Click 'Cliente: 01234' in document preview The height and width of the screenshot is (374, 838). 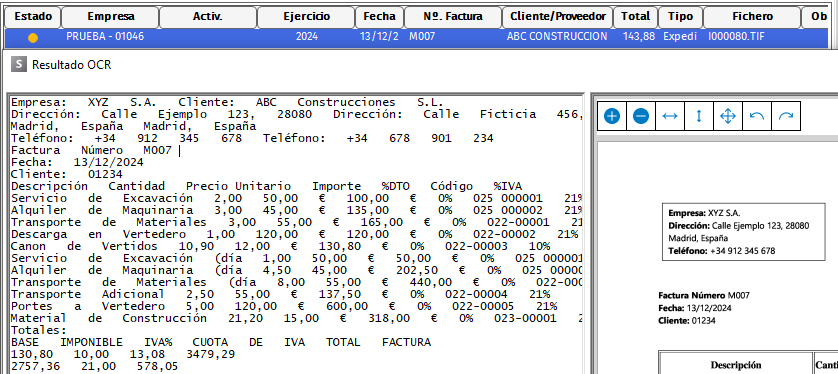[x=687, y=321]
